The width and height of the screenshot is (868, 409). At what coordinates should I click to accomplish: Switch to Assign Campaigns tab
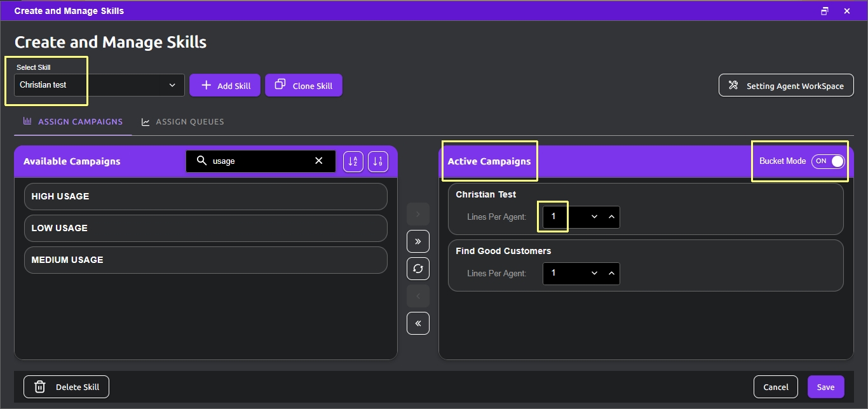pyautogui.click(x=73, y=121)
